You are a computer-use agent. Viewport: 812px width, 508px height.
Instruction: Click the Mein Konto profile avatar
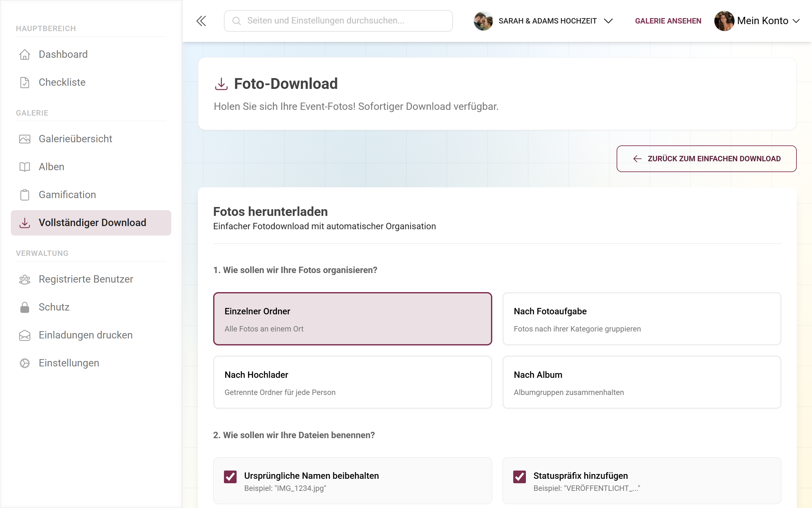[724, 21]
